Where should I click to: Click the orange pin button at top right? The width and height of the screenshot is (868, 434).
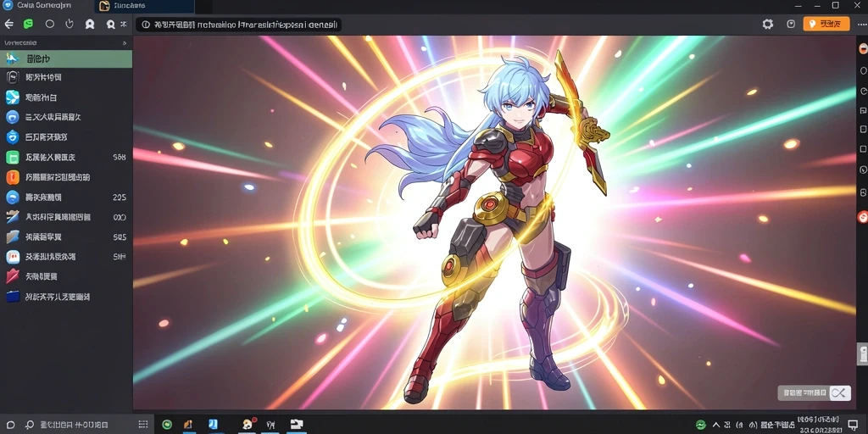[826, 24]
